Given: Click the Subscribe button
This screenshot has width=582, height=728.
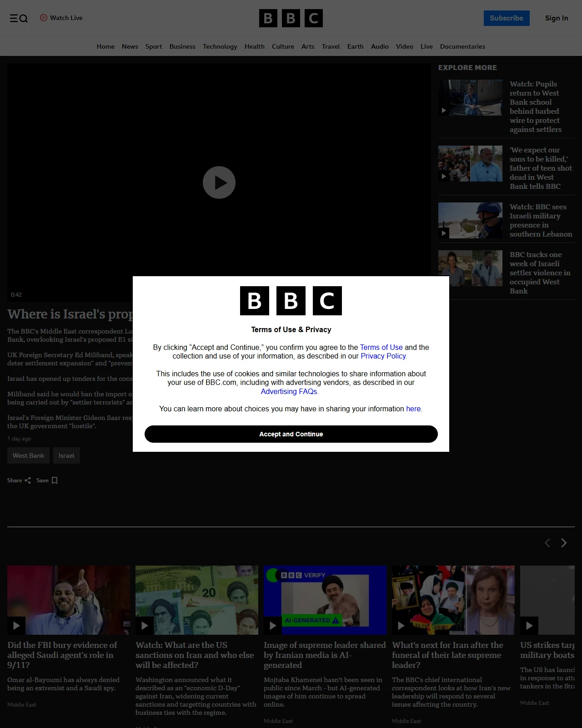Looking at the screenshot, I should (507, 18).
